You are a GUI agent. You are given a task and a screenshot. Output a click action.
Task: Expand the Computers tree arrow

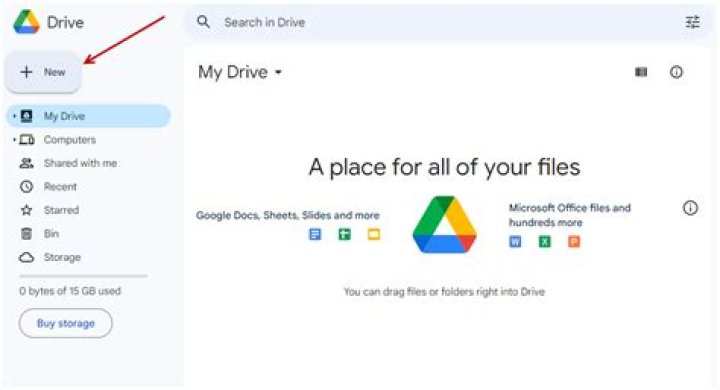point(14,139)
